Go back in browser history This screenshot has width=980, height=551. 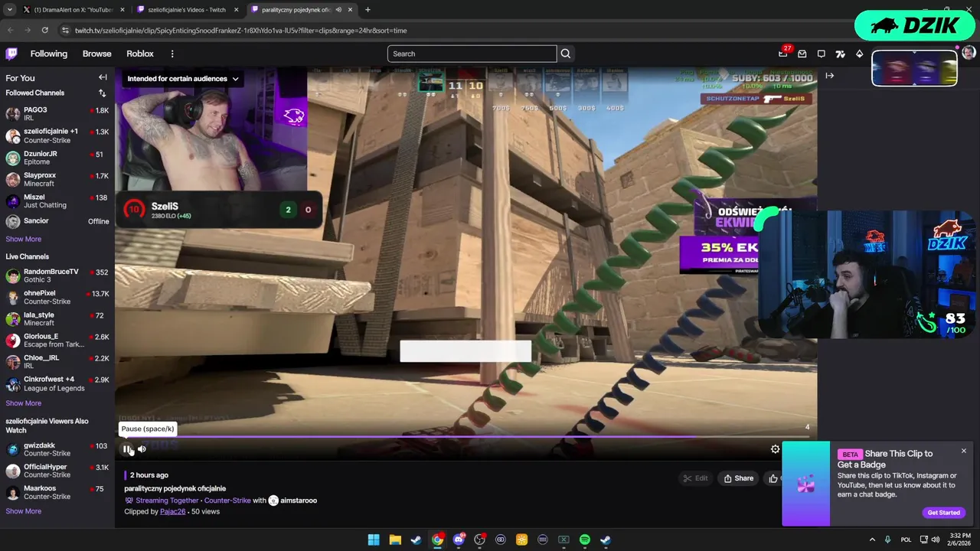(x=10, y=31)
